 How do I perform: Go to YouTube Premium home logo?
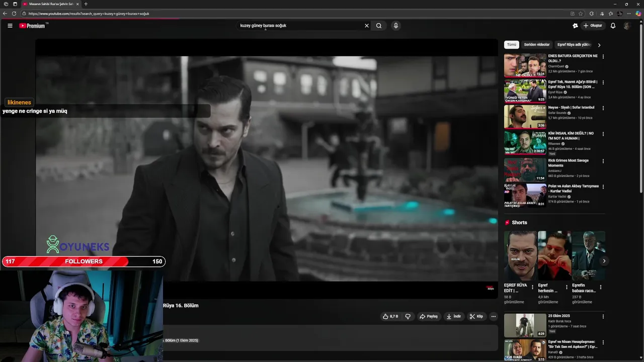coord(33,26)
